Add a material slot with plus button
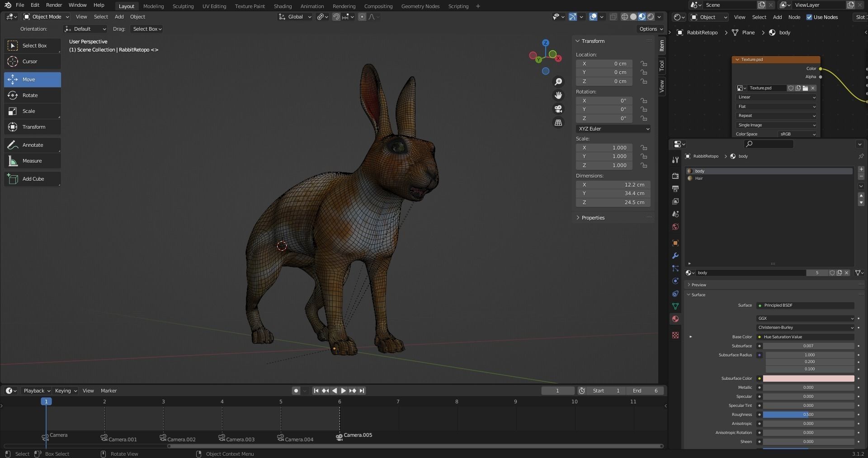Screen dimensions: 868x458 coord(861,169)
